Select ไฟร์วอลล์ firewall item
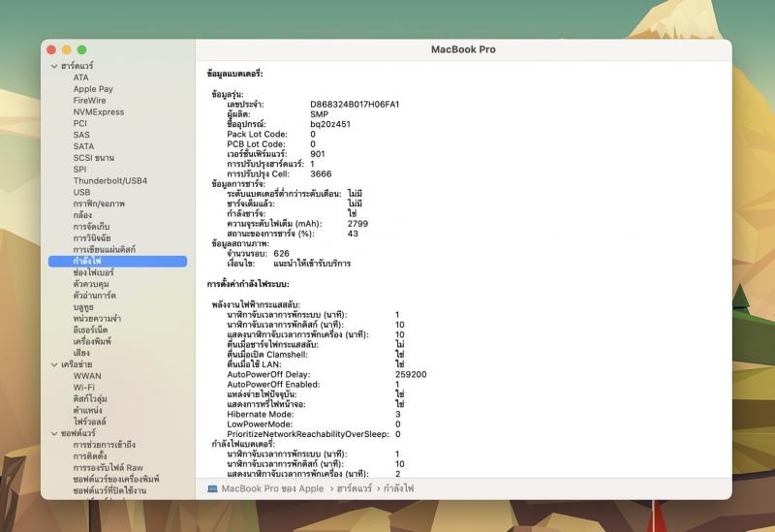775x532 pixels. tap(89, 422)
